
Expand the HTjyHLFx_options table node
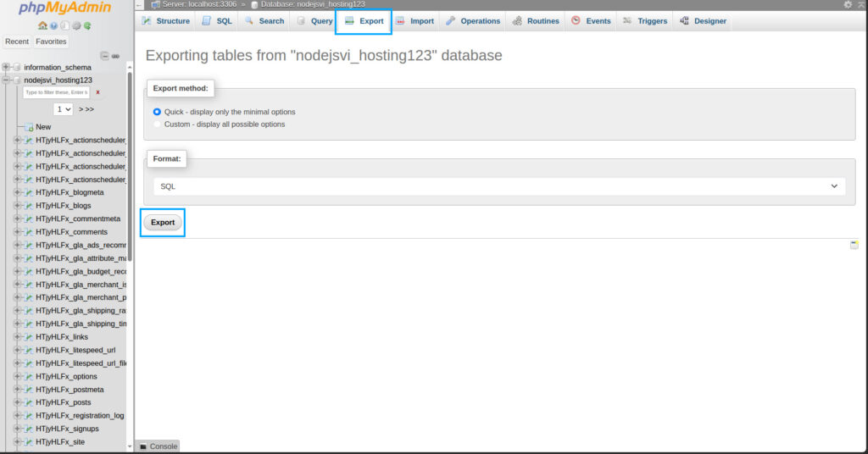pos(17,377)
